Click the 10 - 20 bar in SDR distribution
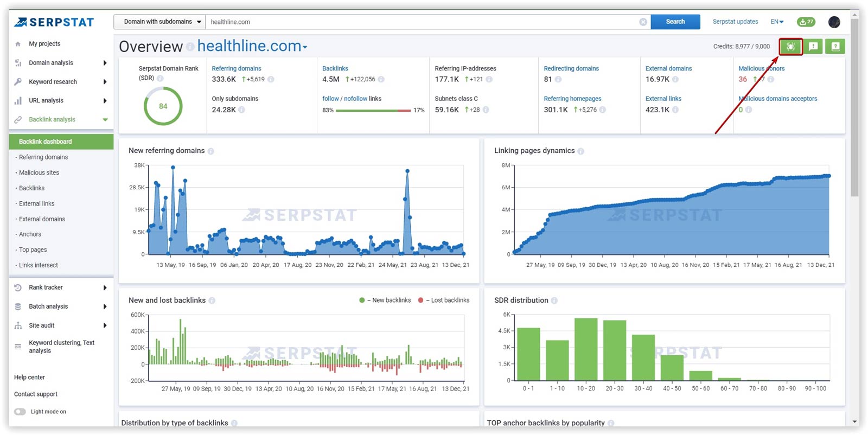The height and width of the screenshot is (435, 868). tap(586, 349)
